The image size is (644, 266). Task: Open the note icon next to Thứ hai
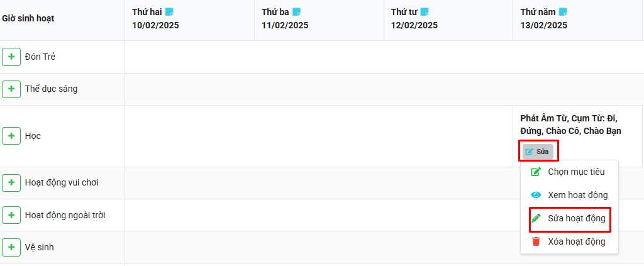point(169,12)
